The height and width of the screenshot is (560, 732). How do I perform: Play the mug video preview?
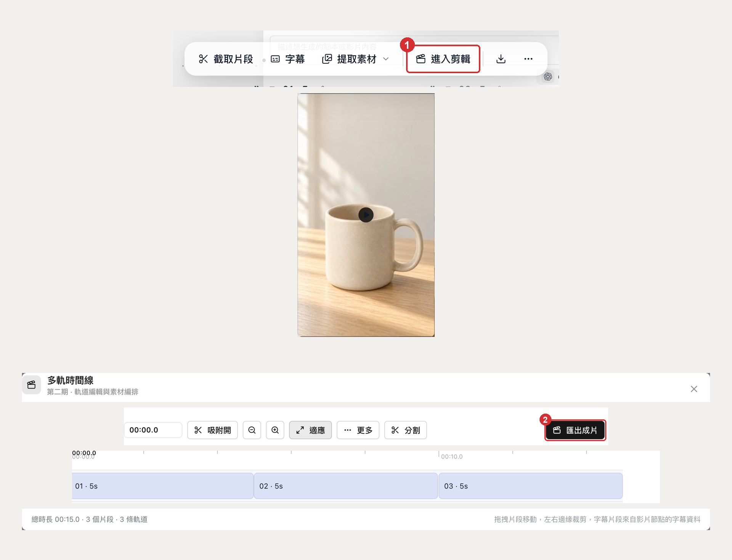click(x=366, y=215)
